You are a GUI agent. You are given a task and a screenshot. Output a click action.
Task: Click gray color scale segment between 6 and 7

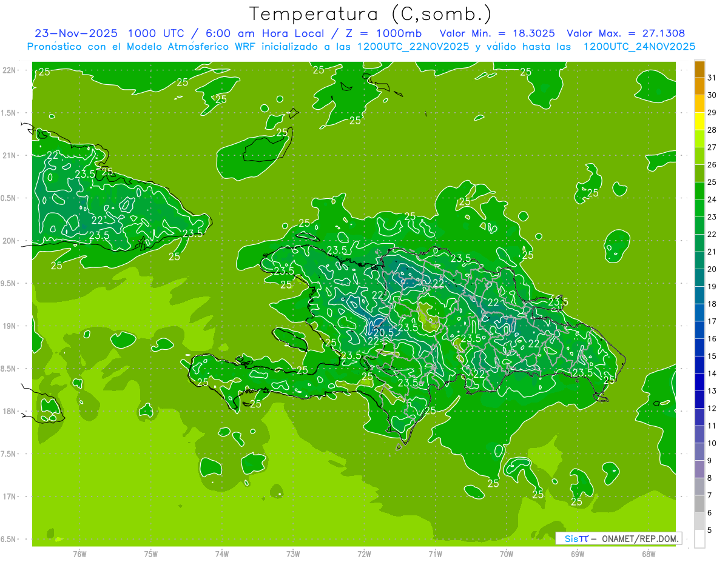699,504
